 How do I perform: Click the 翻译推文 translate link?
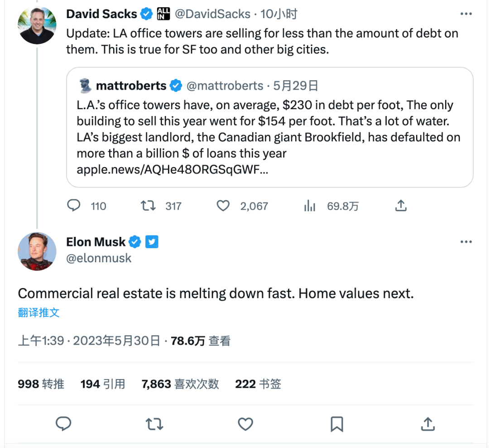(39, 313)
